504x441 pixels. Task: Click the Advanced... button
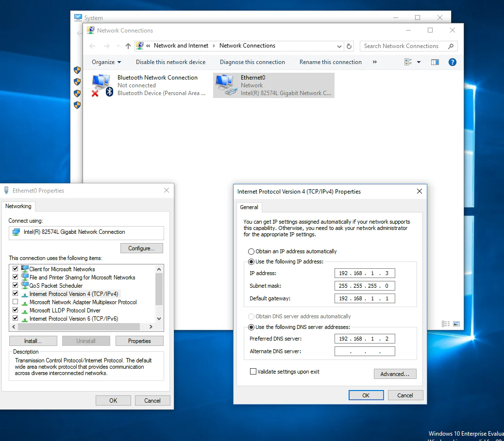[395, 374]
